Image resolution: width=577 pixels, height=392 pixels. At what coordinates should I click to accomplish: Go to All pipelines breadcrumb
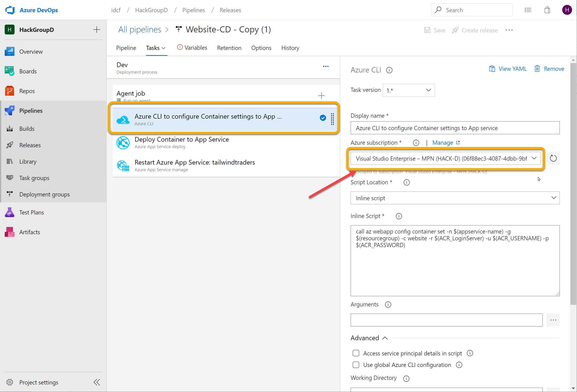coord(140,30)
